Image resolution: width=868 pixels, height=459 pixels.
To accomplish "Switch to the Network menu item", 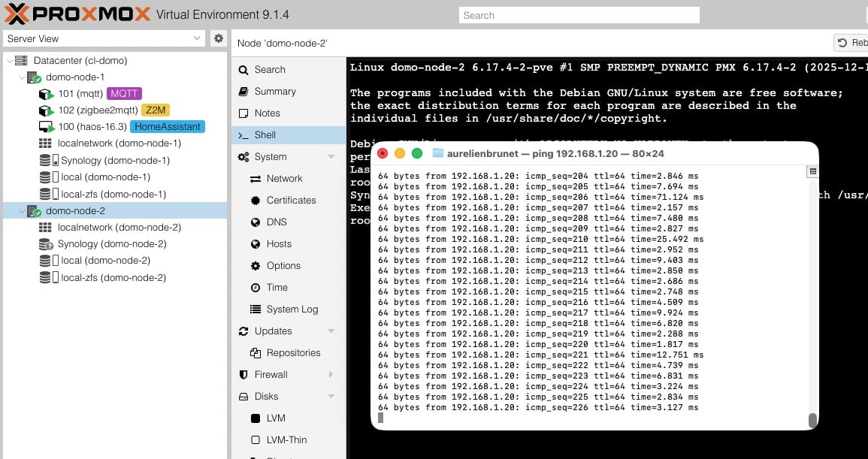I will click(284, 179).
